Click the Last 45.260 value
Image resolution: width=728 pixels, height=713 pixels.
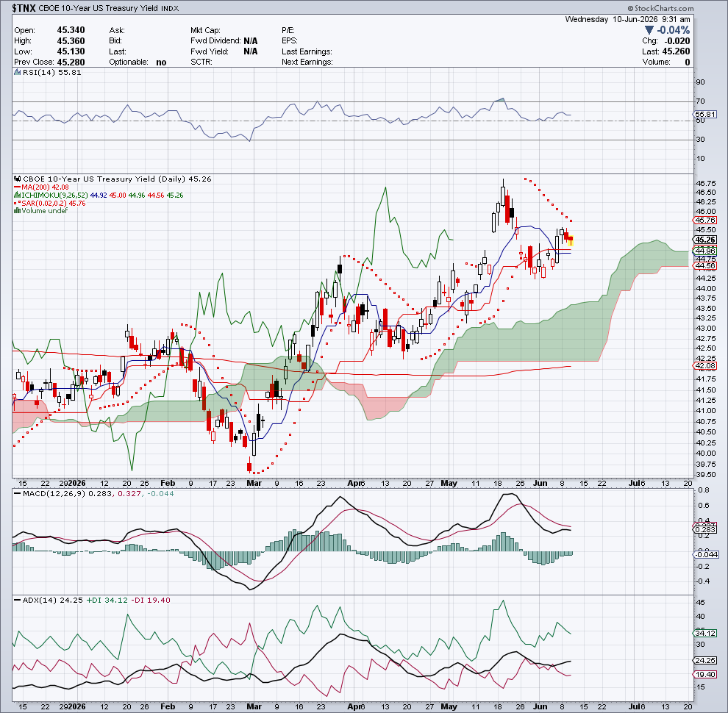[677, 51]
